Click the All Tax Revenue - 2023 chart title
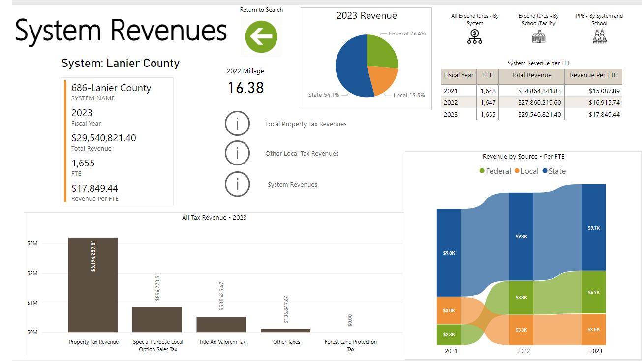The image size is (644, 361). point(214,218)
